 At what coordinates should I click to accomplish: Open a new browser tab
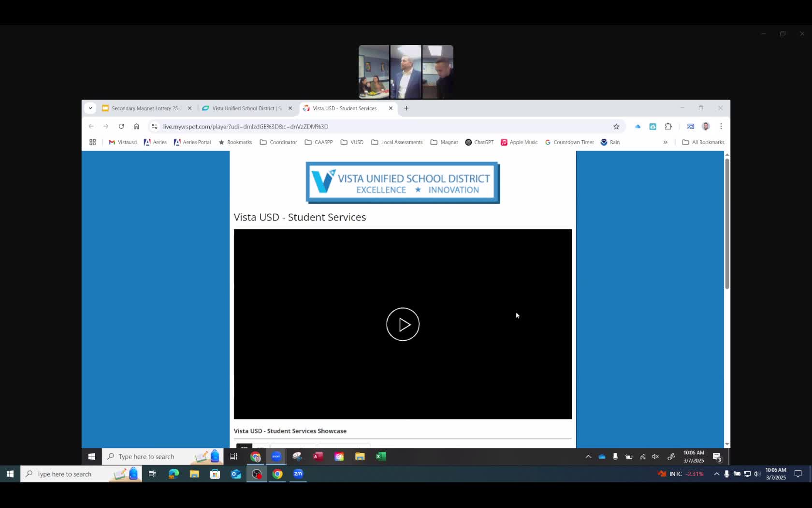(x=406, y=108)
